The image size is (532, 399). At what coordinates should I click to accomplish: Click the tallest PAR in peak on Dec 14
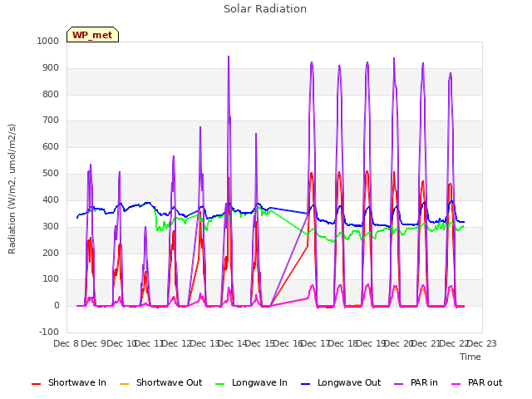[x=229, y=57]
